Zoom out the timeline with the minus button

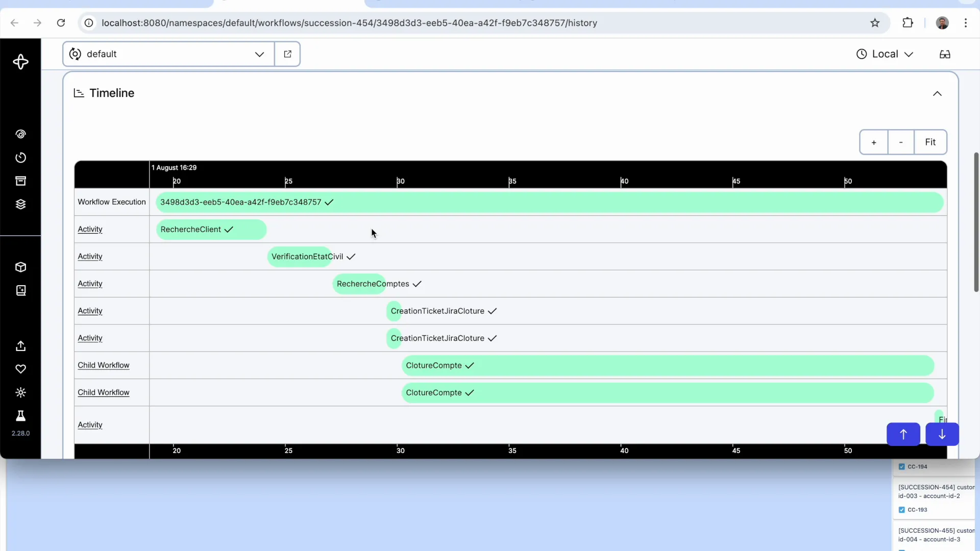(901, 142)
